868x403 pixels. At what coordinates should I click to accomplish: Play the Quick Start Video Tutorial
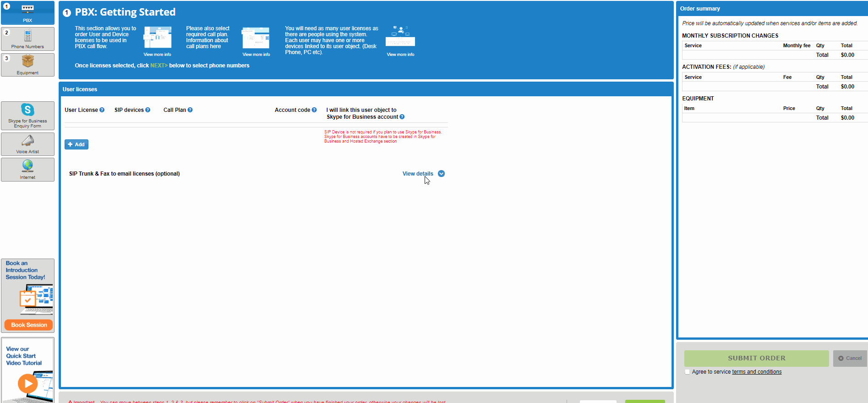(27, 383)
